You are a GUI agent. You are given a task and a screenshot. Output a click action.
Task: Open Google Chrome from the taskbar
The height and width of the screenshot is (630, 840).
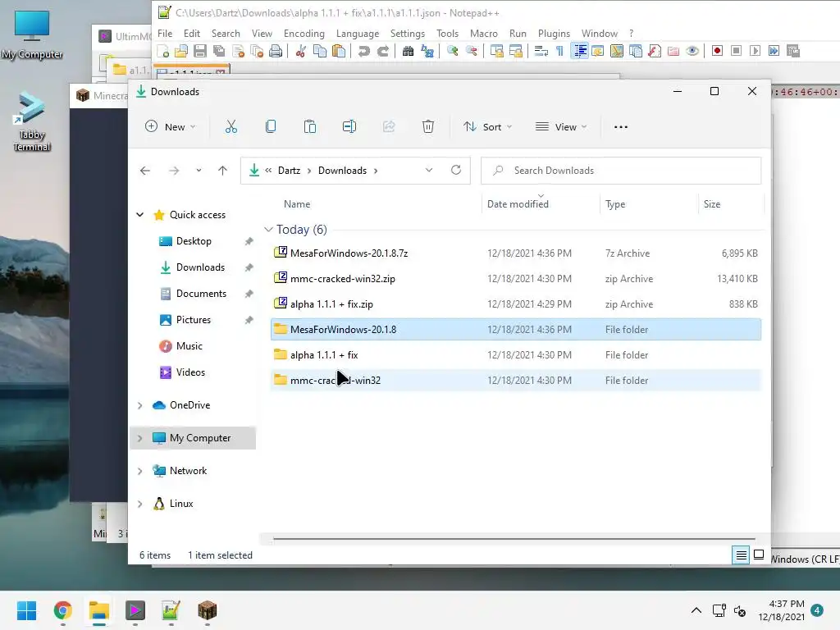pos(63,610)
